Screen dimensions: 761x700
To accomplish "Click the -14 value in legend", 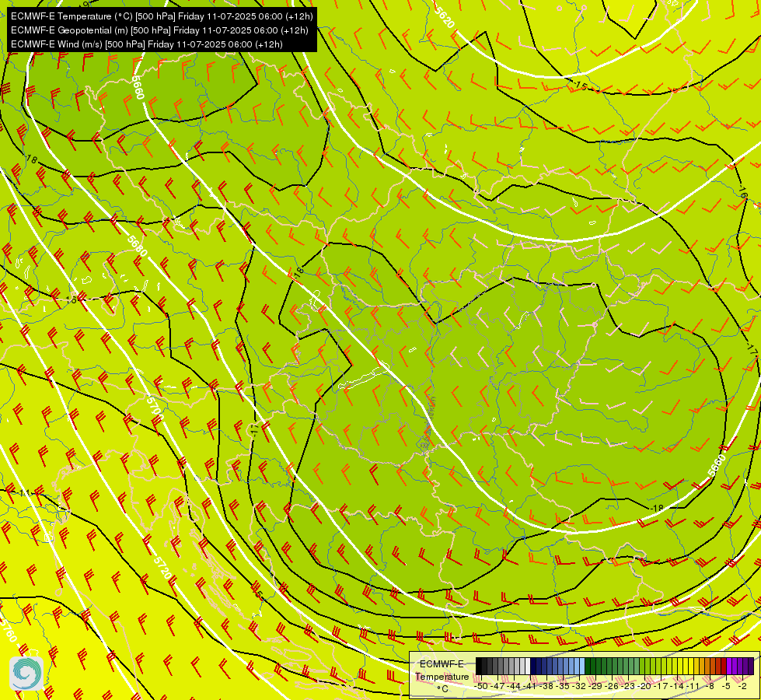I will click(x=678, y=686).
